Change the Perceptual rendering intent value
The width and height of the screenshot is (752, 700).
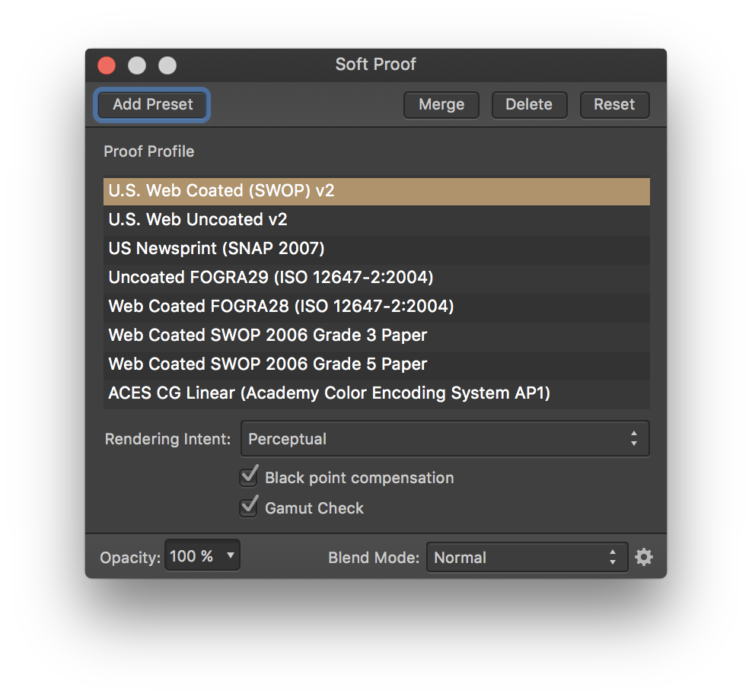point(445,438)
